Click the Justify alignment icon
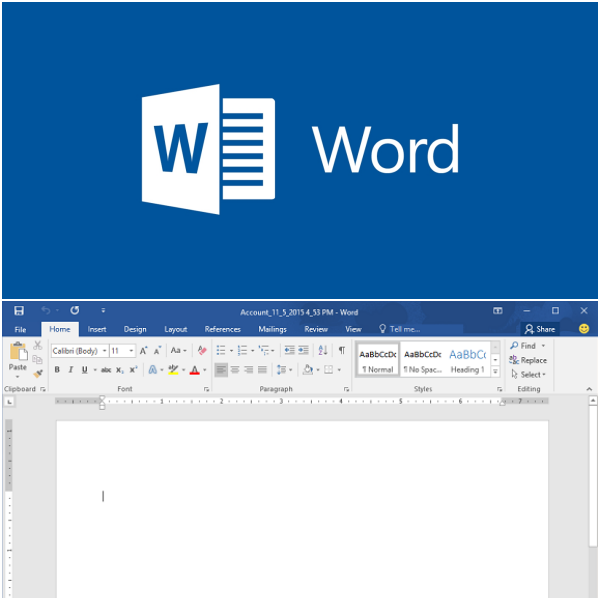 click(262, 370)
